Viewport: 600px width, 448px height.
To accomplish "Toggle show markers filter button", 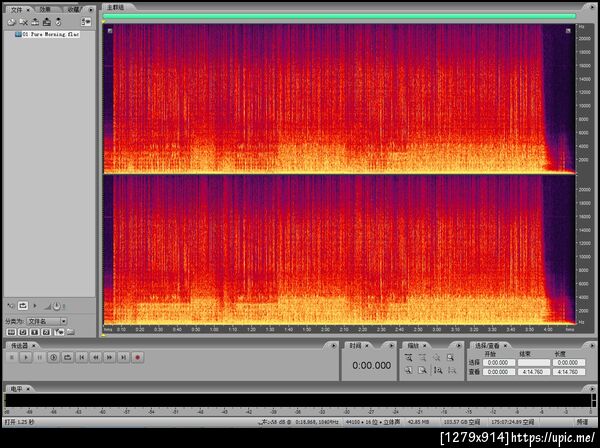I will [59, 332].
